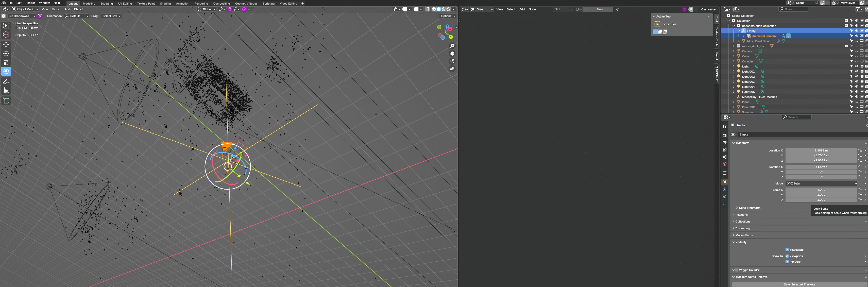Toggle X-ray view icon
868x287 pixels.
[x=427, y=9]
